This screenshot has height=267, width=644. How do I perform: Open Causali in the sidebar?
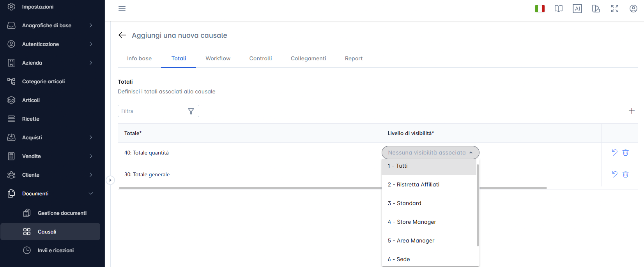click(x=50, y=232)
